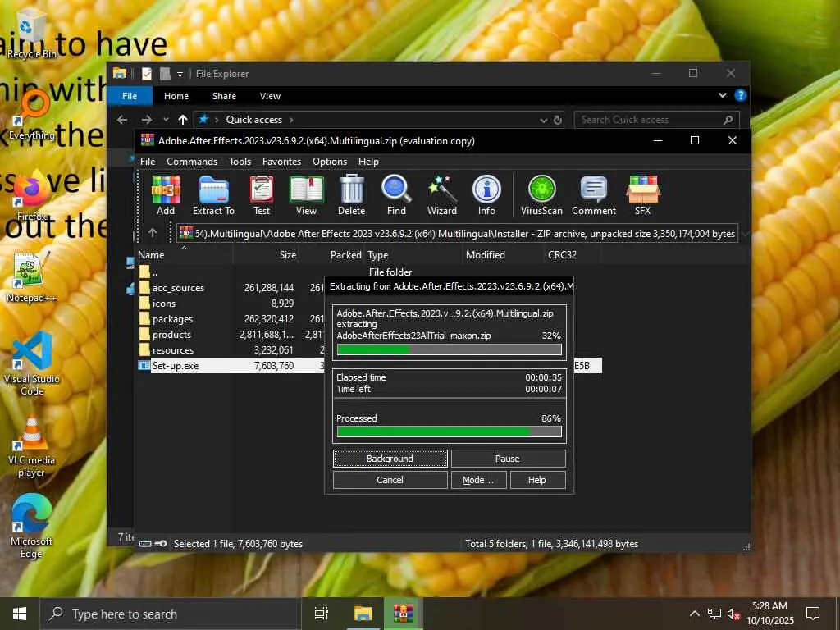Run the Test archive tool
Image resolution: width=840 pixels, height=630 pixels.
[262, 195]
